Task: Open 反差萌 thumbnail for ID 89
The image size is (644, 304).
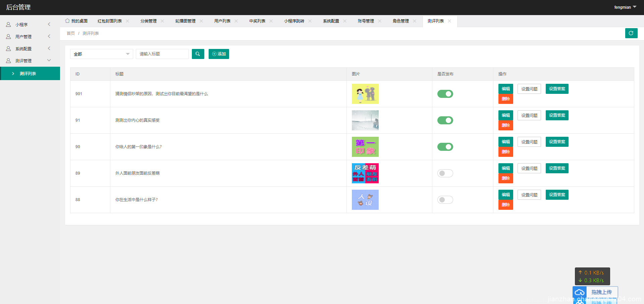Action: click(365, 173)
